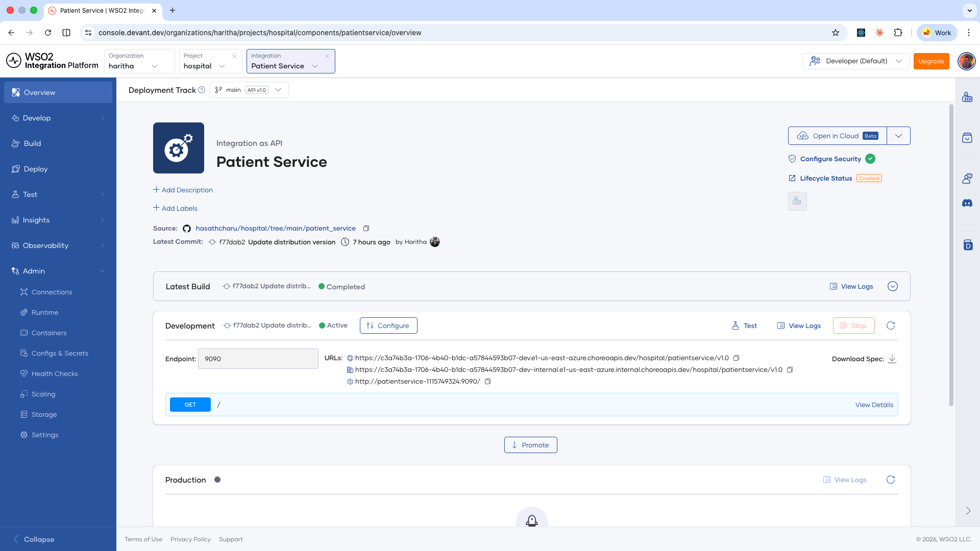Click the main page vertical scrollbar
980x551 pixels.
click(951, 255)
